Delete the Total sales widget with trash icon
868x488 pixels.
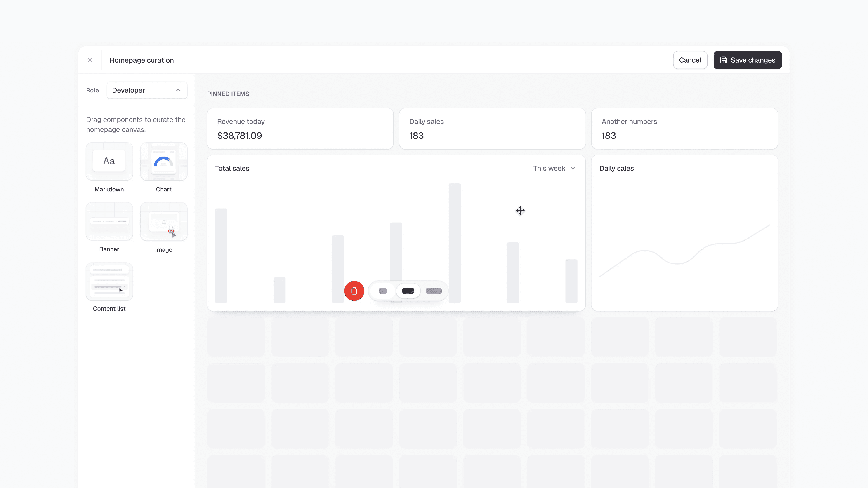click(x=354, y=291)
